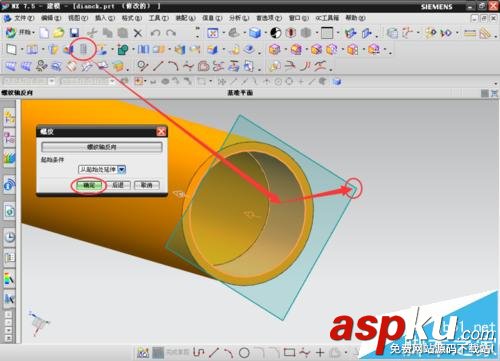Click the green hole feature icon
The image size is (500, 361).
[123, 50]
